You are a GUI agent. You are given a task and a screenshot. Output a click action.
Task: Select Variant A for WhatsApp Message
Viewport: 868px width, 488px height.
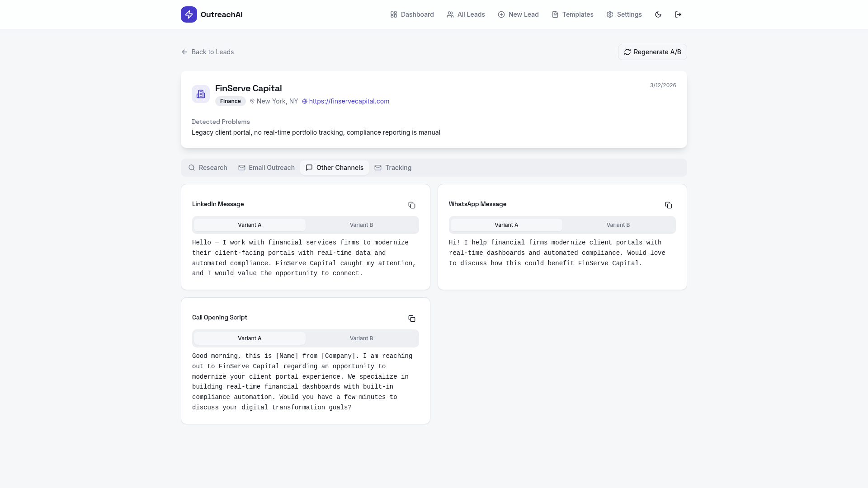[506, 225]
